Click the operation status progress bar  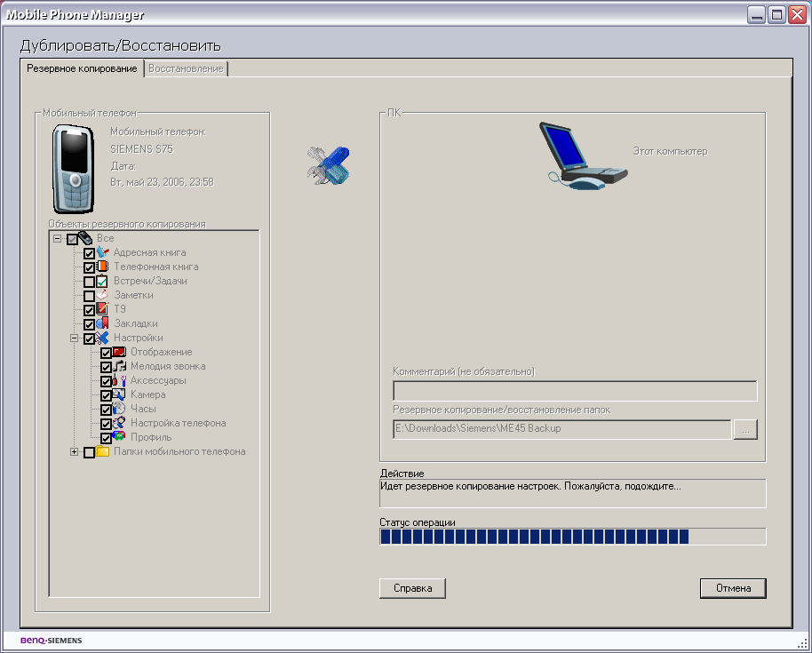(x=573, y=537)
